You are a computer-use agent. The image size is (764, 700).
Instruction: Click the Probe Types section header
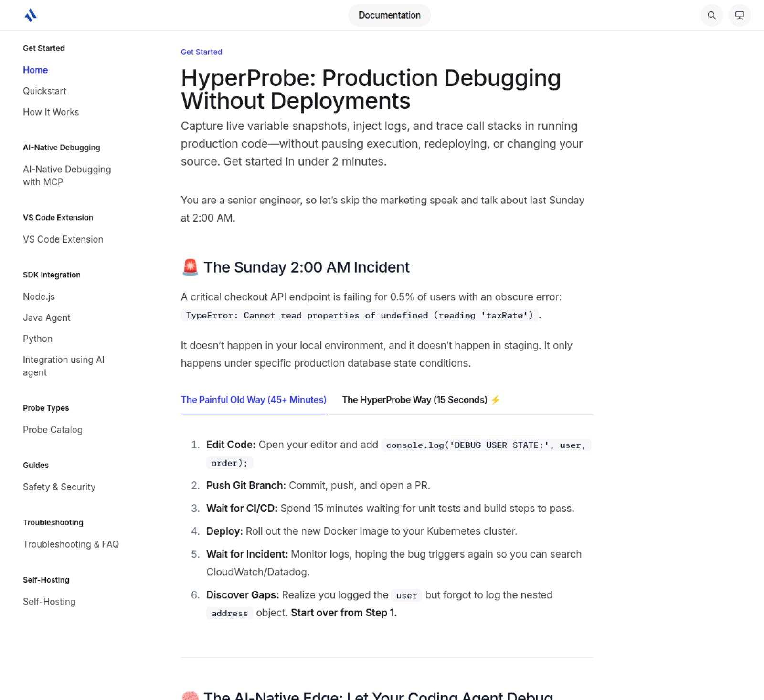coord(46,408)
